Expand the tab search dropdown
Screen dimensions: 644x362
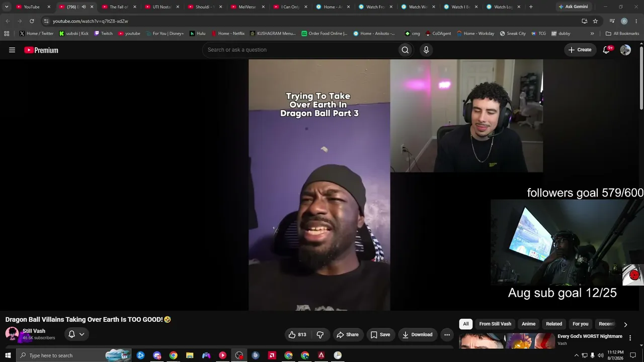(7, 7)
